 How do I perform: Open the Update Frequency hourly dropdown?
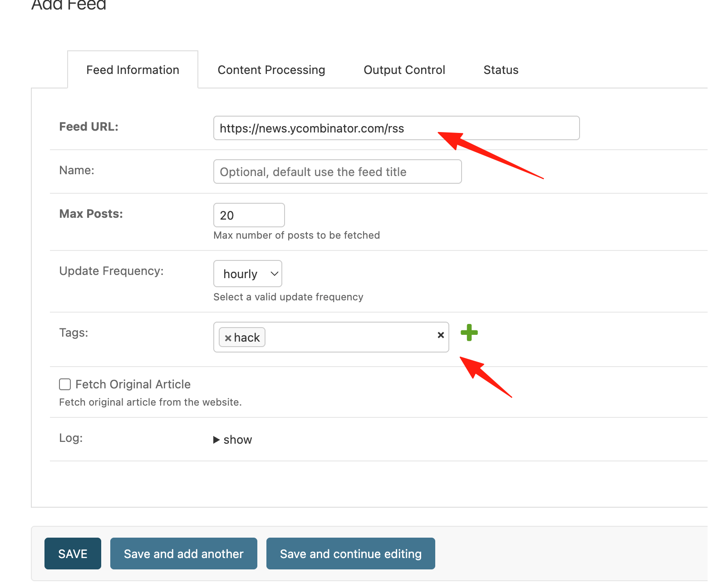pos(248,274)
